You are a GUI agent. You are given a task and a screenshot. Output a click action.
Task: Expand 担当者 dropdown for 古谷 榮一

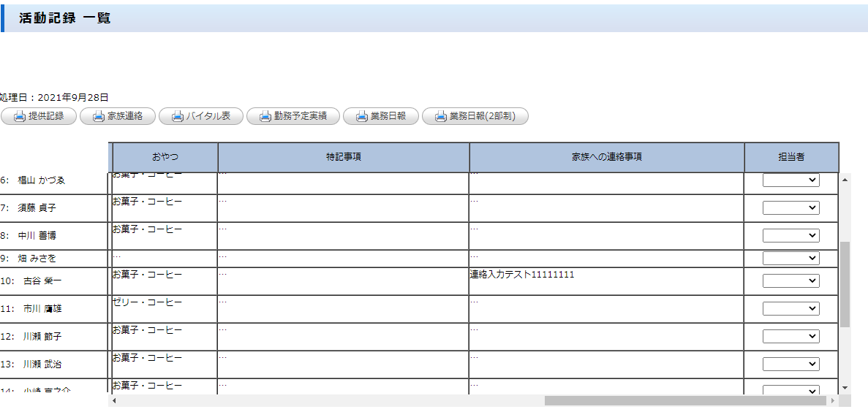pos(790,281)
